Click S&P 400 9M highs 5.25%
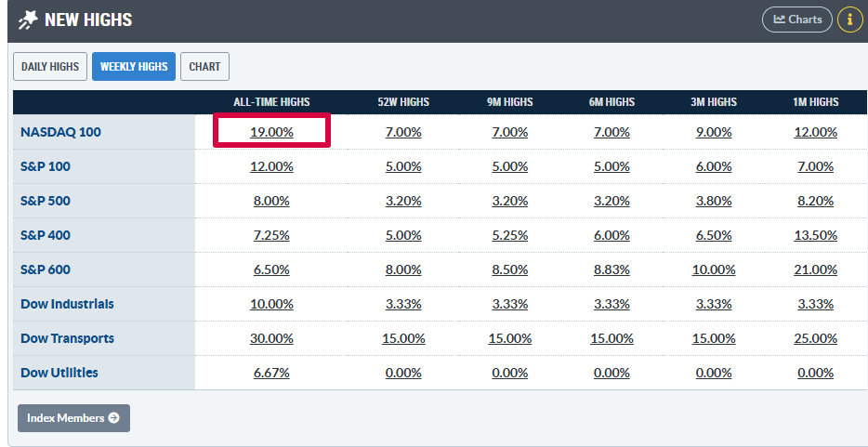This screenshot has height=447, width=868. [x=510, y=235]
